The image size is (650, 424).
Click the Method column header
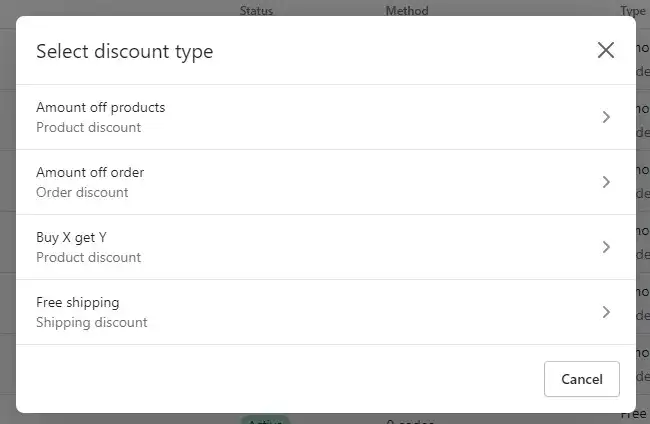[x=407, y=11]
